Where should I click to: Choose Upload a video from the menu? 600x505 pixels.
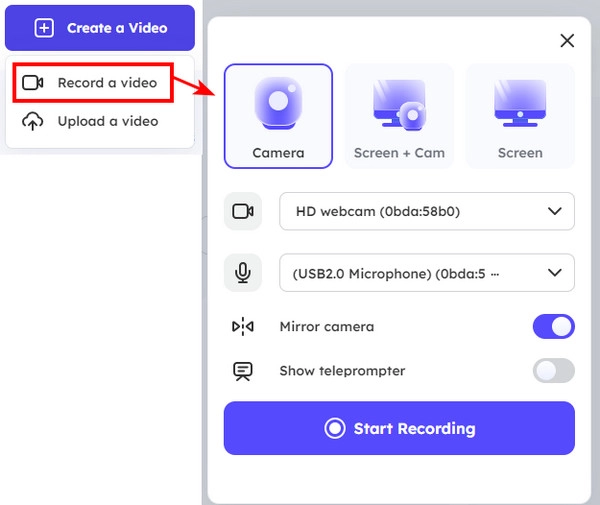tap(107, 121)
